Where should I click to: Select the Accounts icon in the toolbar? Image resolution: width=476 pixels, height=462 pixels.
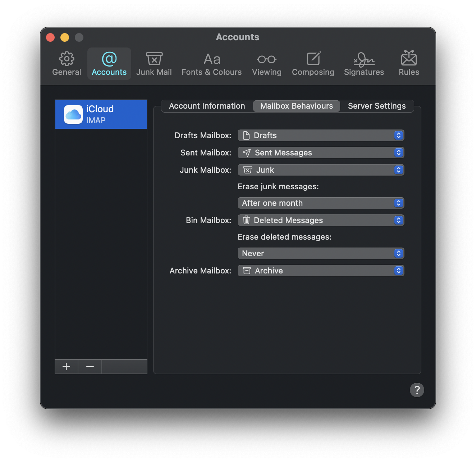click(109, 63)
